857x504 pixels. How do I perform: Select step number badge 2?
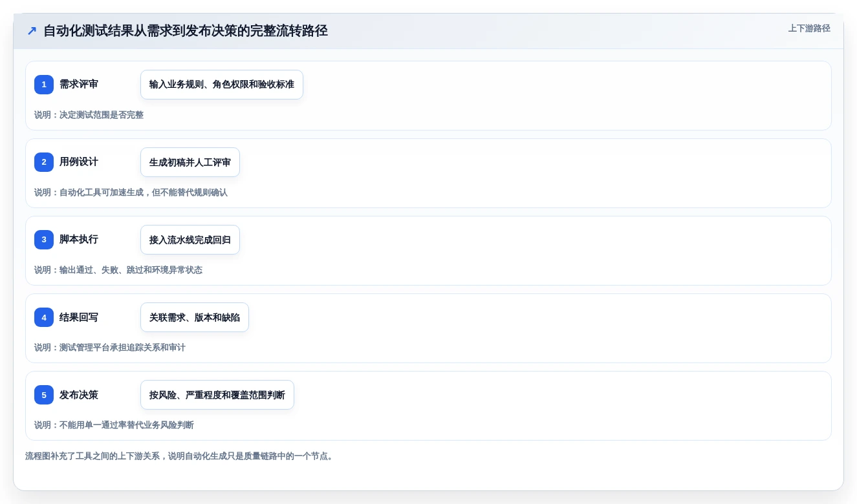44,162
